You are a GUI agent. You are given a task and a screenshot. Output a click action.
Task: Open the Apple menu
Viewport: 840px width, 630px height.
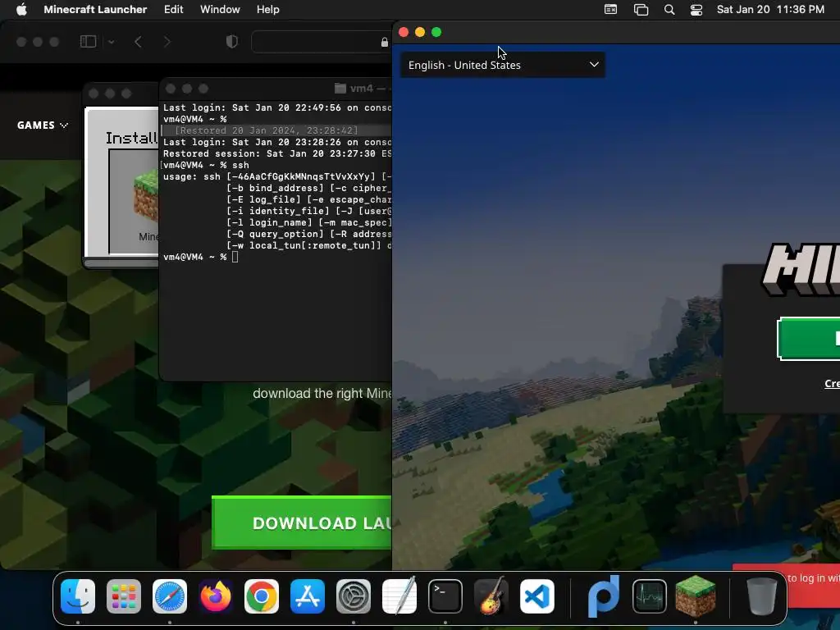click(21, 10)
